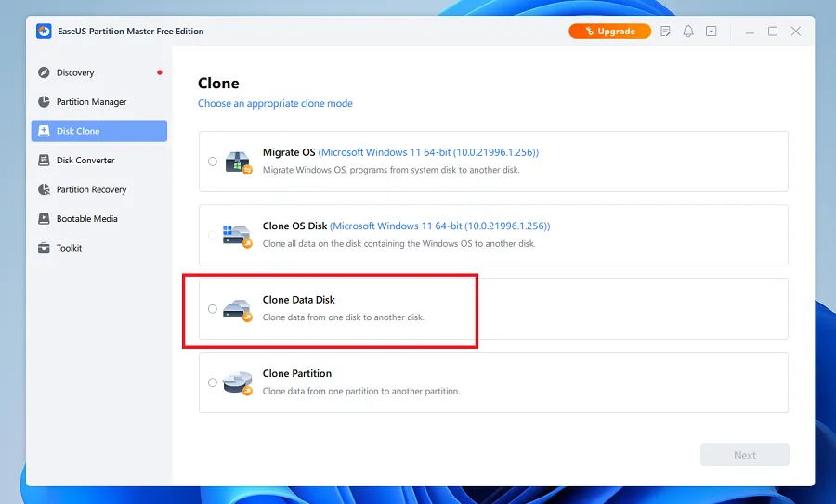Click the Partition Recovery sidebar icon

tap(44, 189)
